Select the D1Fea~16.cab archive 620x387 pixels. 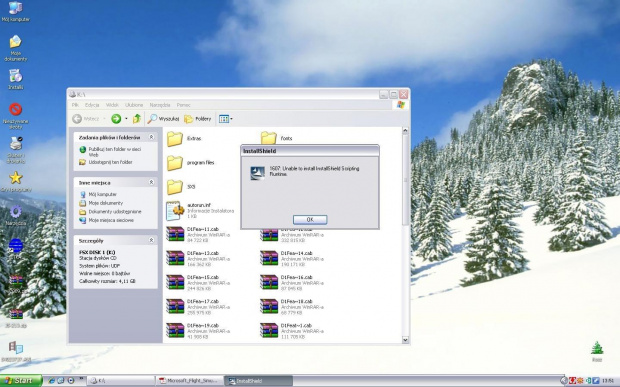(x=292, y=282)
